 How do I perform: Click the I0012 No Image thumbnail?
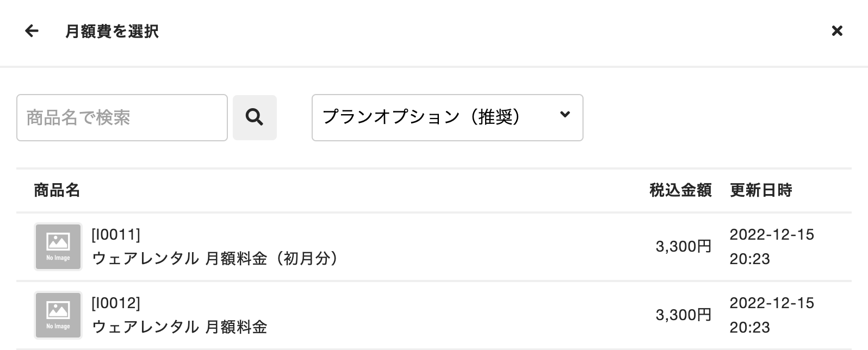coord(58,315)
